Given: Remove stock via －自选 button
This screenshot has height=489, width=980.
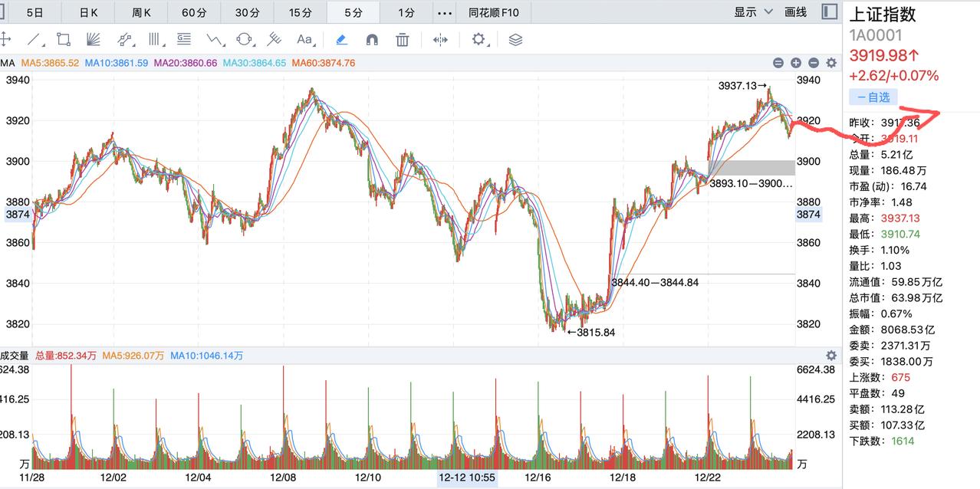Looking at the screenshot, I should click(x=873, y=97).
